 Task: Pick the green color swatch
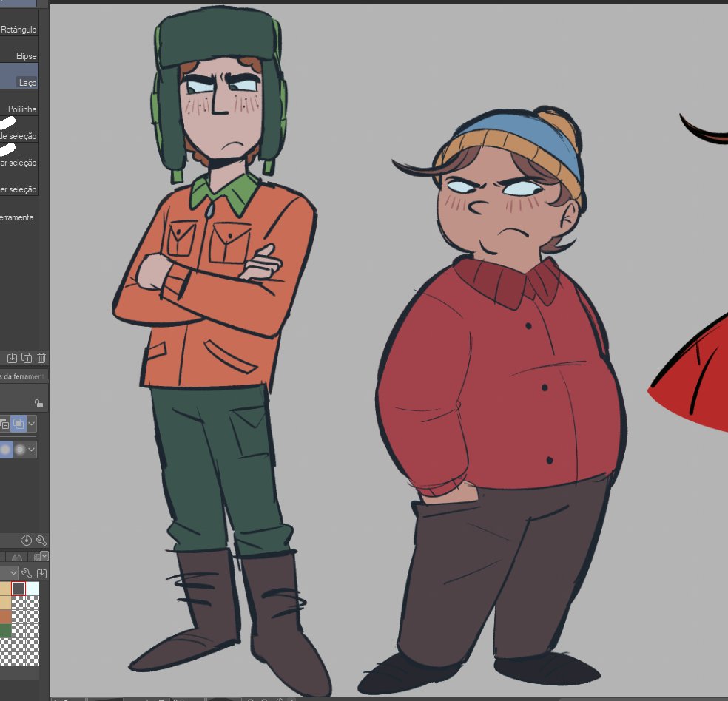click(x=5, y=631)
